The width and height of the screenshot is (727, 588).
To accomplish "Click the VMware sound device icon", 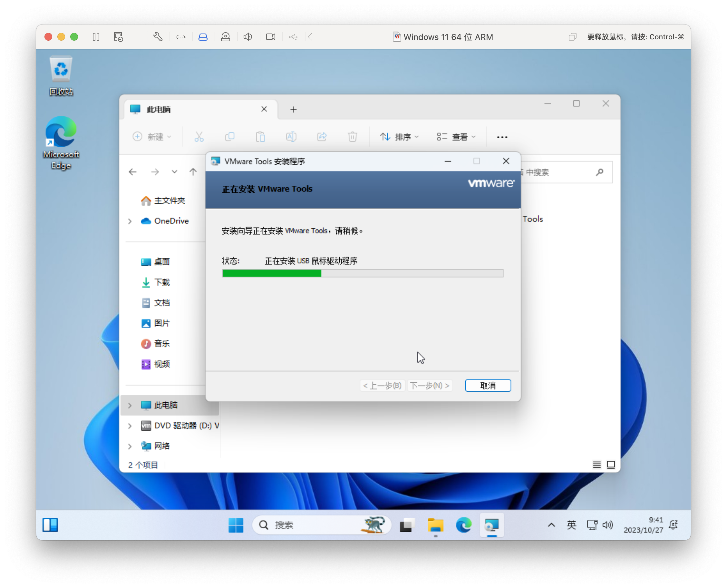I will [x=248, y=36].
